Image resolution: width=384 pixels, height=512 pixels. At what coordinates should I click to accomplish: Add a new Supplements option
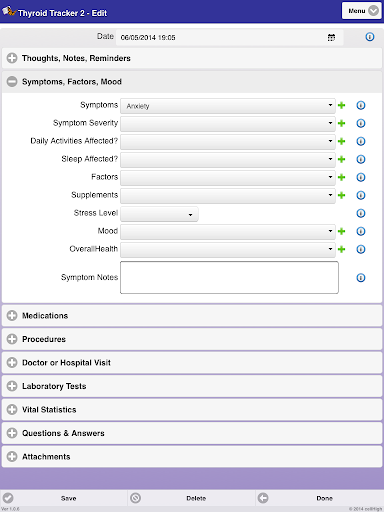point(341,195)
